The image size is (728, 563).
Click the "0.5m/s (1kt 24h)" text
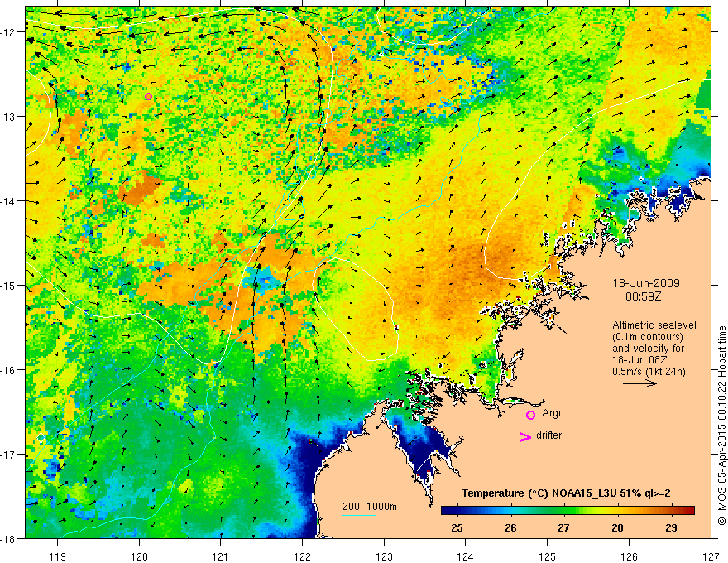coord(649,371)
